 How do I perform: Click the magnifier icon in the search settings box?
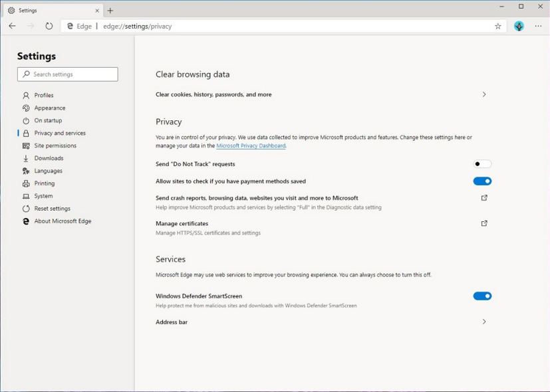(x=26, y=74)
